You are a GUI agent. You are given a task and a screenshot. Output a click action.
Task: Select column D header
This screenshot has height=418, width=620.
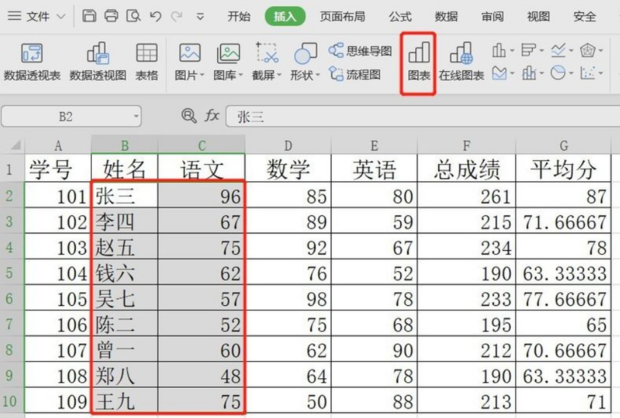288,146
